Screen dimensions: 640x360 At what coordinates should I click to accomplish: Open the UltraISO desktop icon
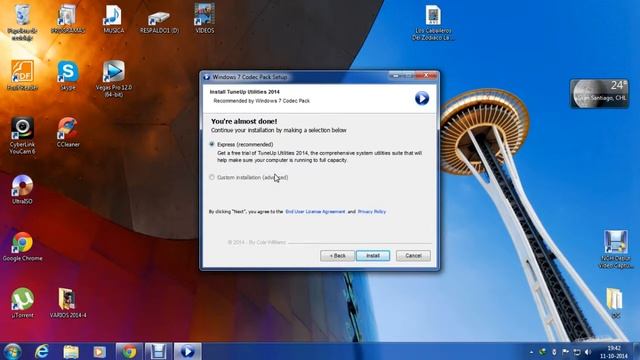[x=22, y=189]
